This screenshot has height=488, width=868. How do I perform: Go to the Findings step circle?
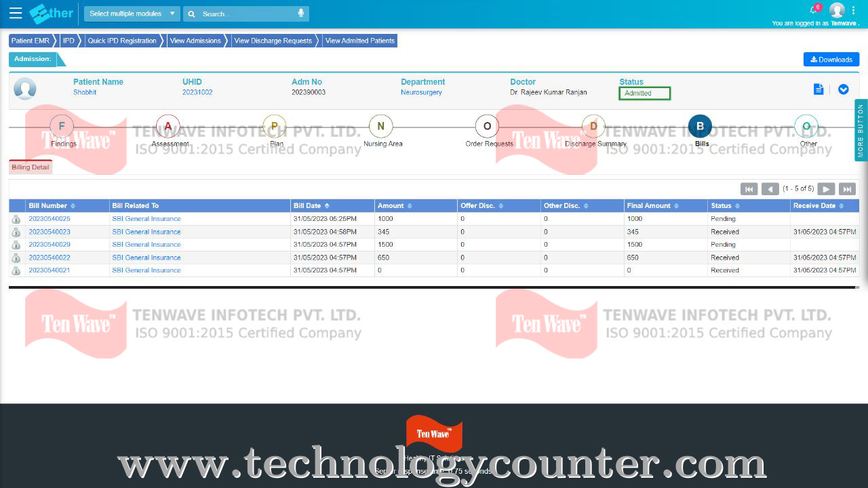pyautogui.click(x=62, y=126)
